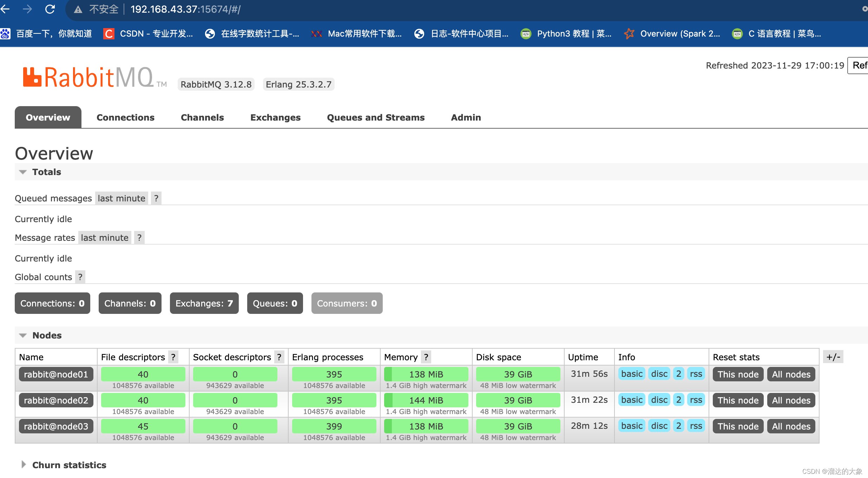Click node01 disk space value 39 GiB
868x478 pixels.
518,374
